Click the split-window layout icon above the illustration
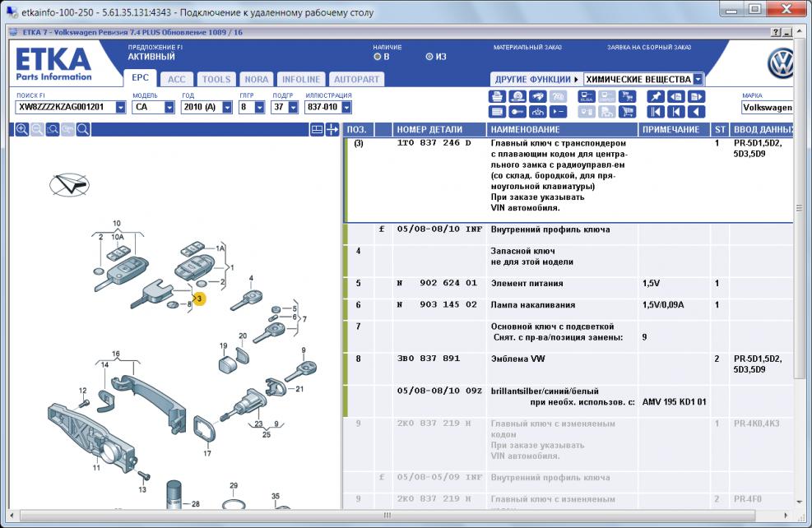The width and height of the screenshot is (812, 528). (x=317, y=129)
